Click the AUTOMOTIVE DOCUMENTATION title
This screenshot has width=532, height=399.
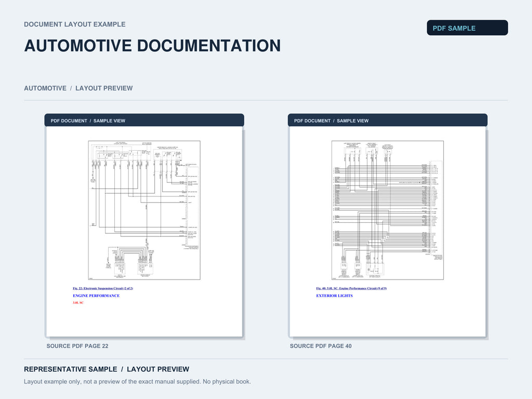[152, 46]
